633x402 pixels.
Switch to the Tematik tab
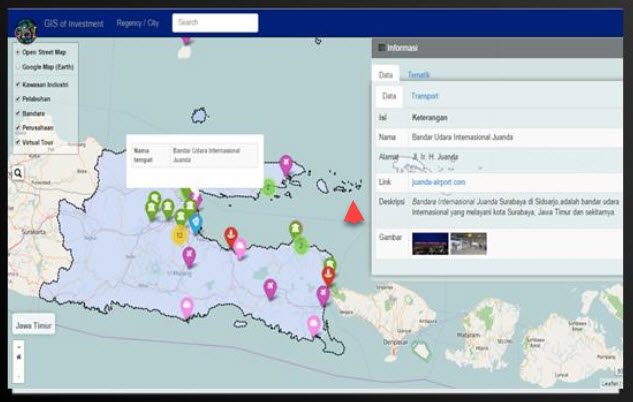click(418, 75)
